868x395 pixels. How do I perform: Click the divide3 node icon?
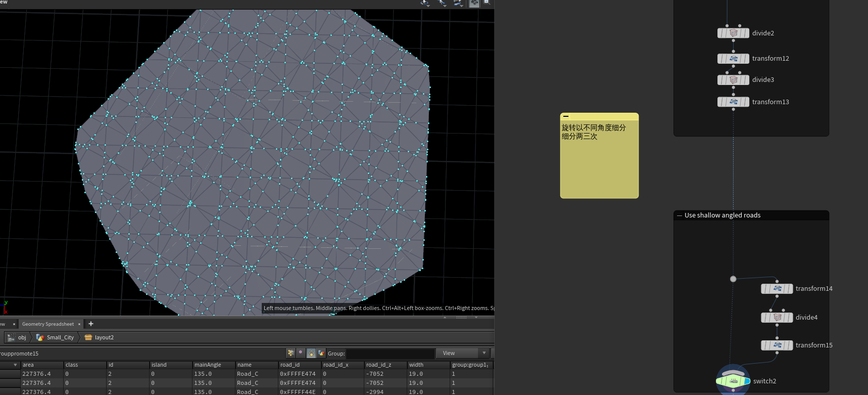[733, 80]
